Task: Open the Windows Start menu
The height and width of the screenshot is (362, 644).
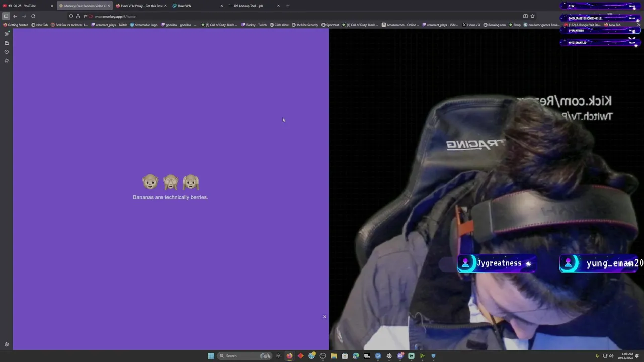Action: click(x=211, y=356)
